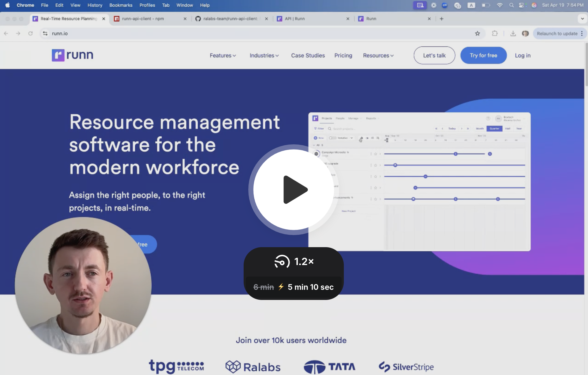Open the Chrome Bookmarks menu
Viewport: 588px width, 375px height.
[x=121, y=5]
